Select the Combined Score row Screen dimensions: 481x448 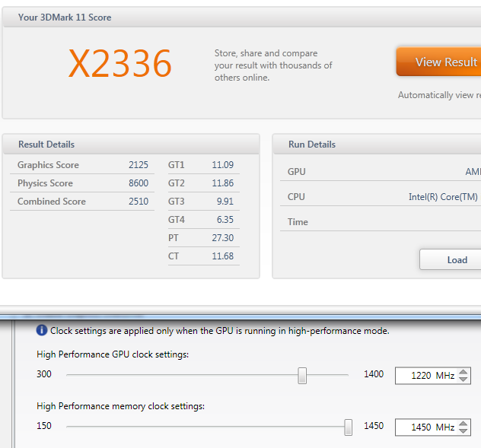point(84,202)
